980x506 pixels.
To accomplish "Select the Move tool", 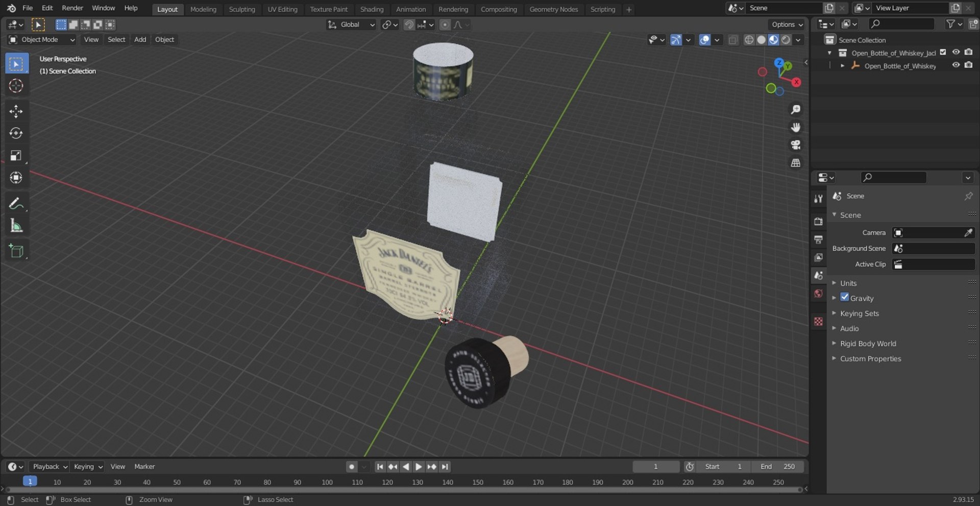I will coord(16,111).
